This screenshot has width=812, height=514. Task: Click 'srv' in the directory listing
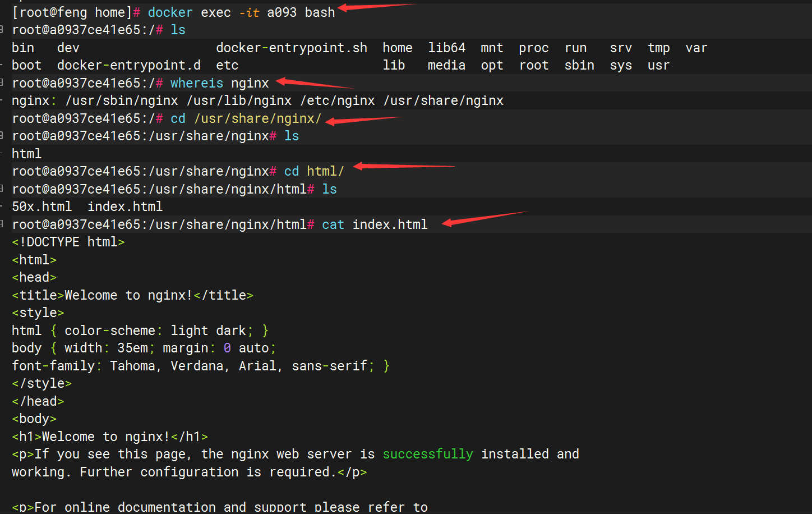point(621,48)
